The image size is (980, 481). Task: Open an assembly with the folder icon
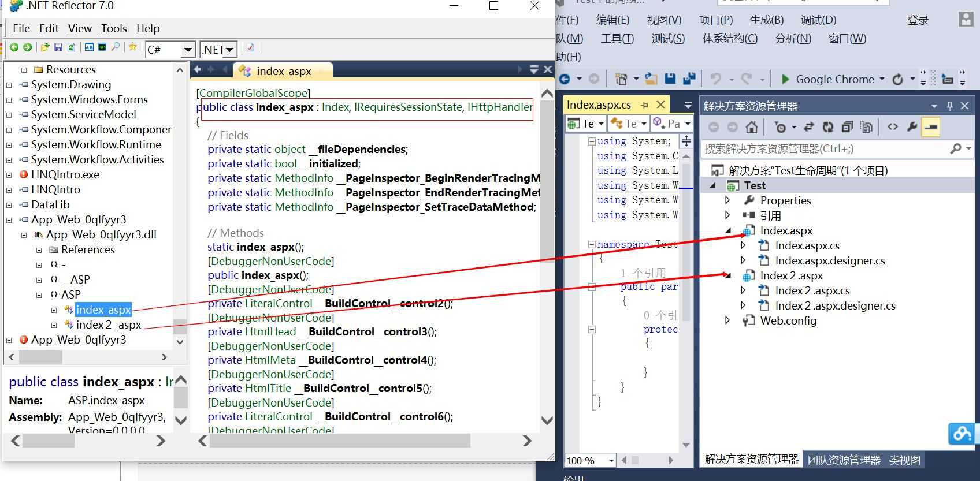tap(44, 47)
